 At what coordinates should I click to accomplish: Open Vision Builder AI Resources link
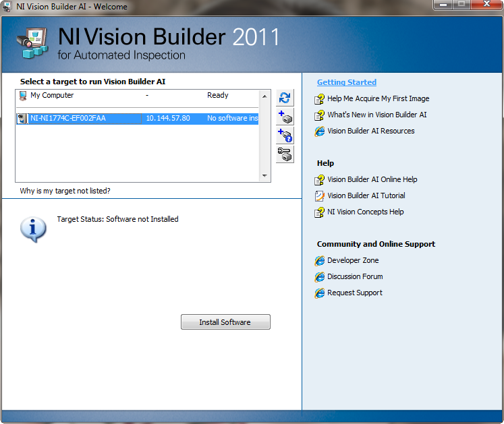(x=370, y=131)
